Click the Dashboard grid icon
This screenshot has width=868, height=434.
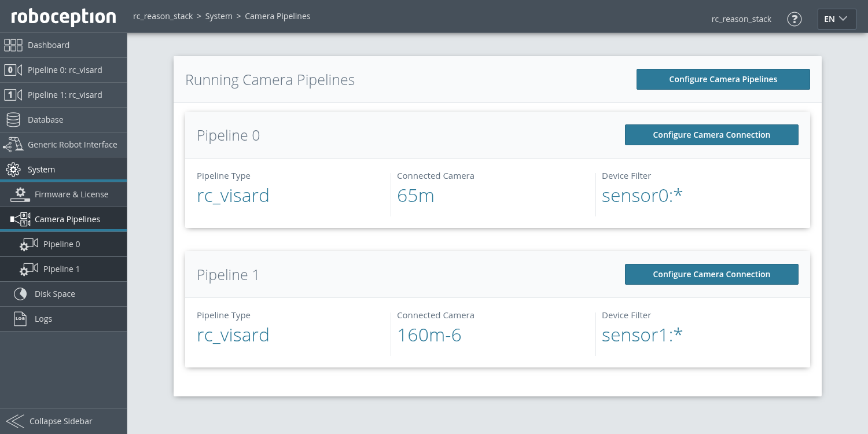click(13, 45)
